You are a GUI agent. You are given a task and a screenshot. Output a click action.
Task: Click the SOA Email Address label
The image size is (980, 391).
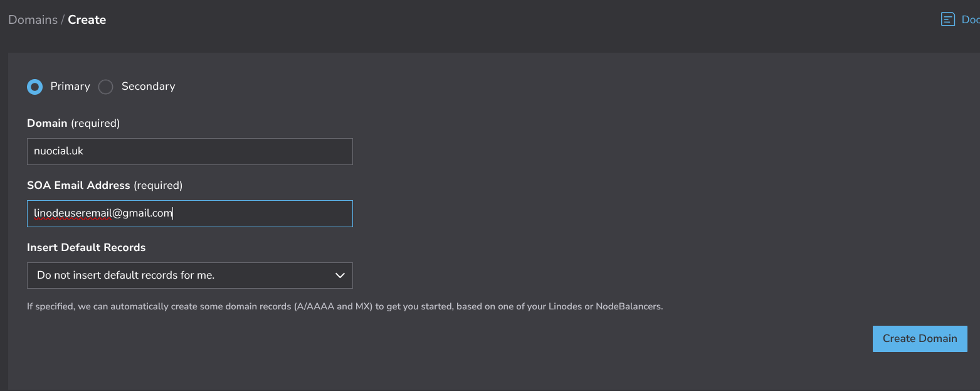[104, 185]
